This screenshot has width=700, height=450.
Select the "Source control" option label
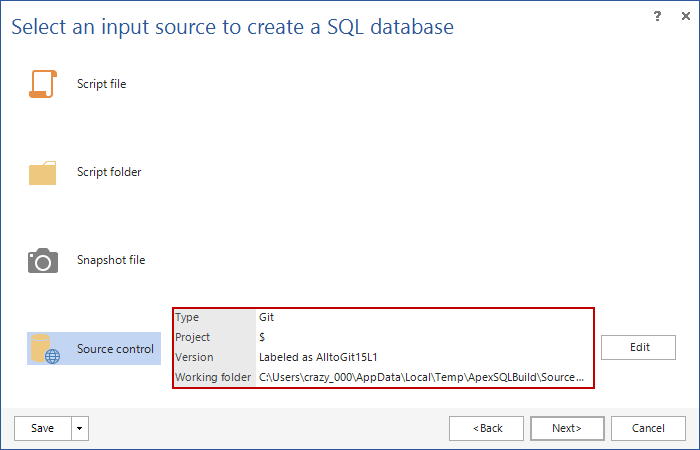coord(115,349)
